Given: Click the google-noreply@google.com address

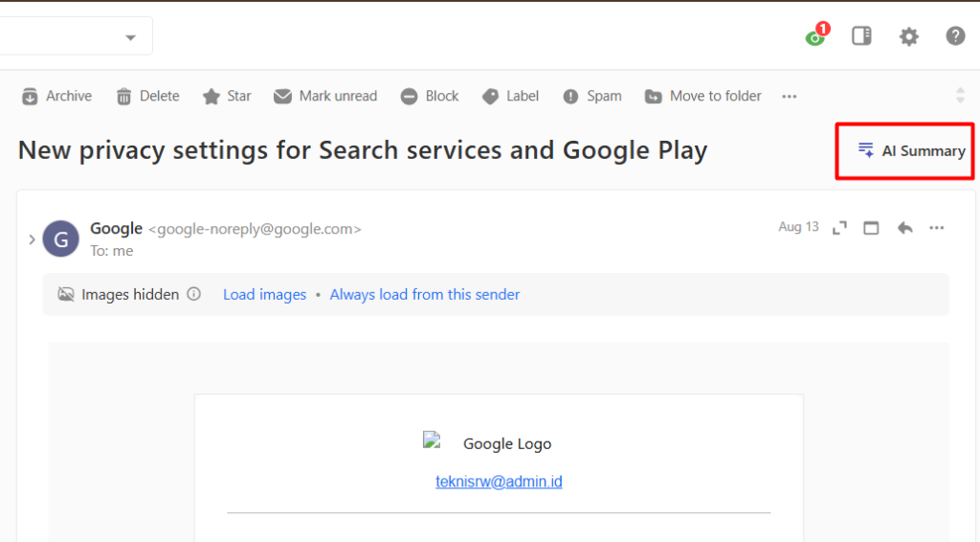Looking at the screenshot, I should [255, 230].
